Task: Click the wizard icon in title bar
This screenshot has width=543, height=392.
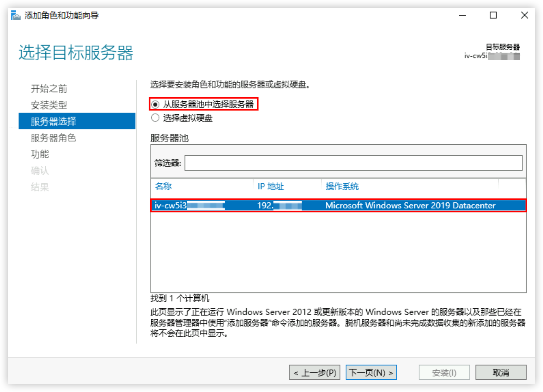Action: 15,15
